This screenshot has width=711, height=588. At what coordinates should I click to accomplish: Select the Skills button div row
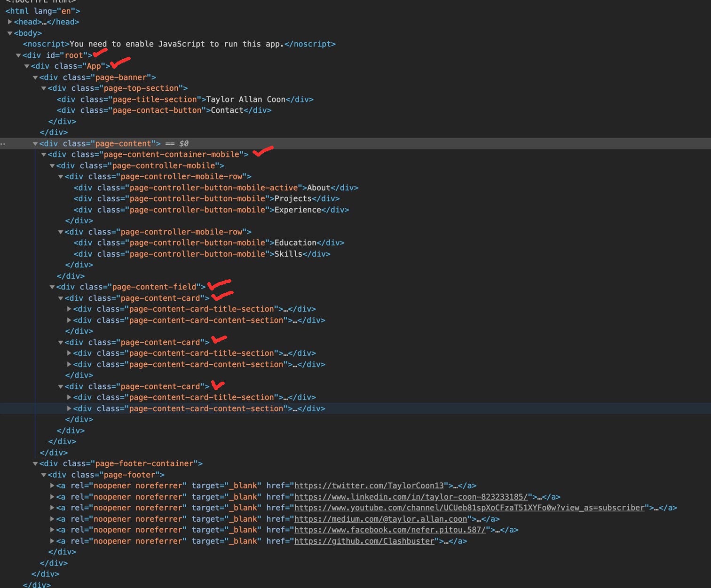(x=202, y=254)
